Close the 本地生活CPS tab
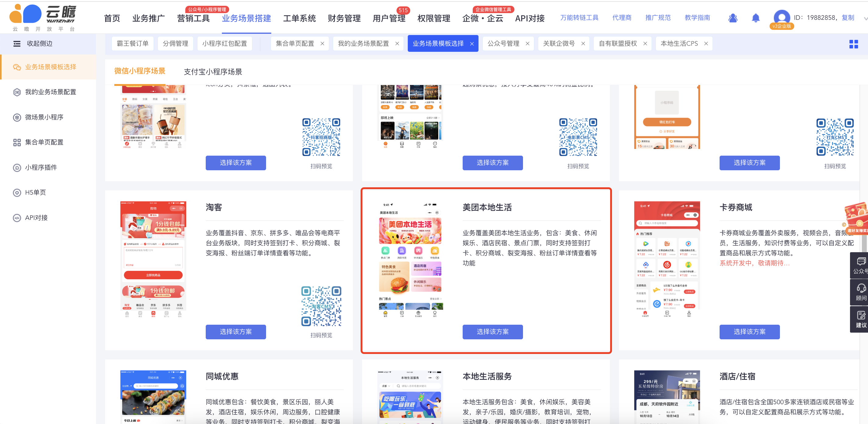Viewport: 868px width, 424px height. (x=706, y=44)
